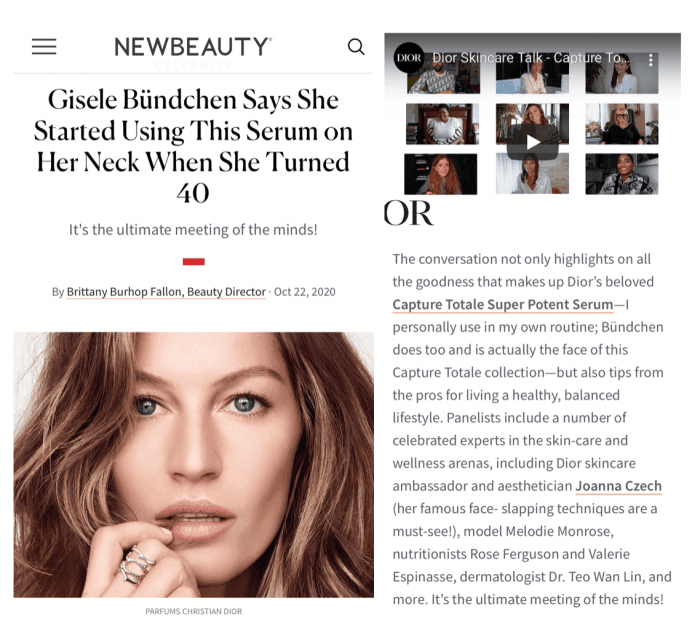Play the Dior Skincare Talk video
The height and width of the screenshot is (630, 700).
click(x=532, y=142)
